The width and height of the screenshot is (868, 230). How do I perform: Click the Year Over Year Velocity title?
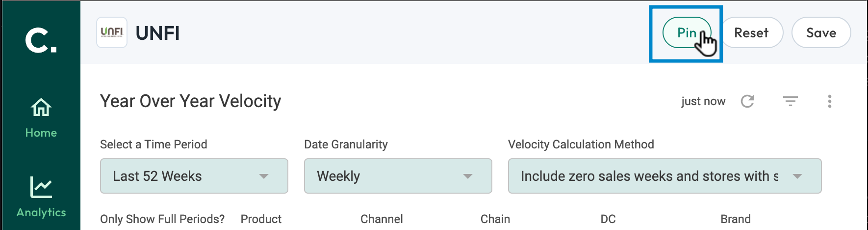click(x=191, y=101)
